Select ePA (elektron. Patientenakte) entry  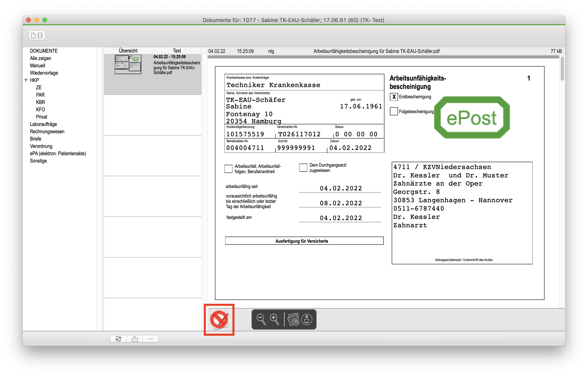click(58, 154)
